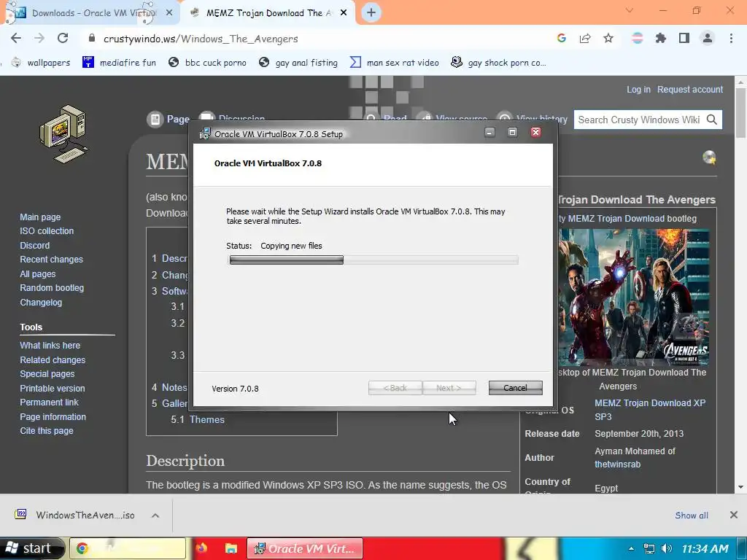Reload the page with the refresh icon
Screen dimensions: 747x560
(x=63, y=39)
